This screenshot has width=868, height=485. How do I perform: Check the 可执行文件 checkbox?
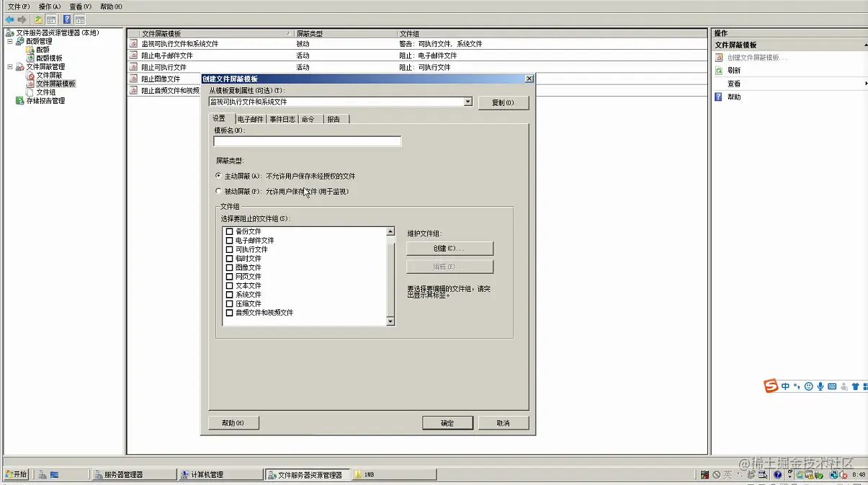coord(230,249)
